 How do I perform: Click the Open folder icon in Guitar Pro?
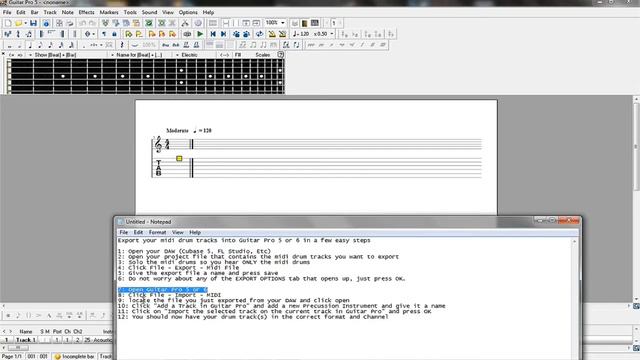coord(18,23)
